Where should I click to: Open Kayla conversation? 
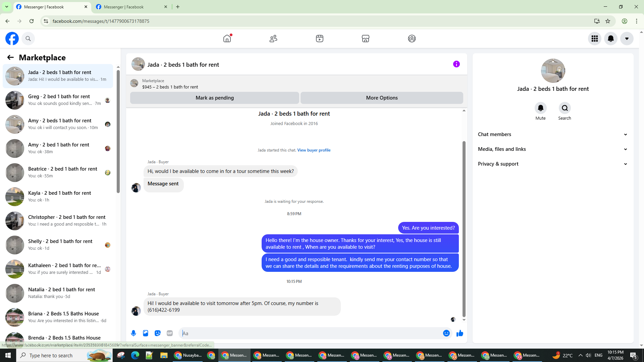(58, 196)
